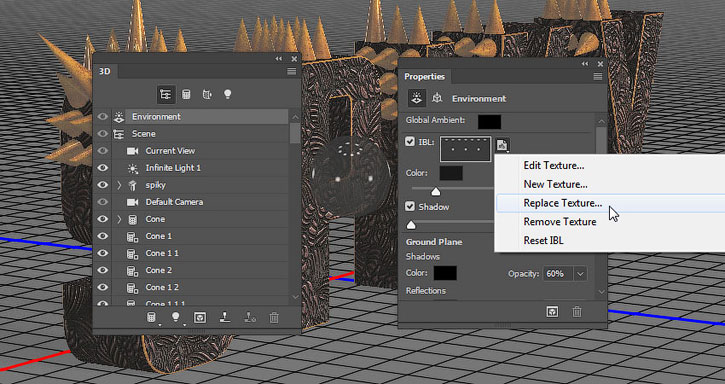This screenshot has height=384, width=725.
Task: Filter 3D panel by whole scene
Action: click(x=166, y=94)
